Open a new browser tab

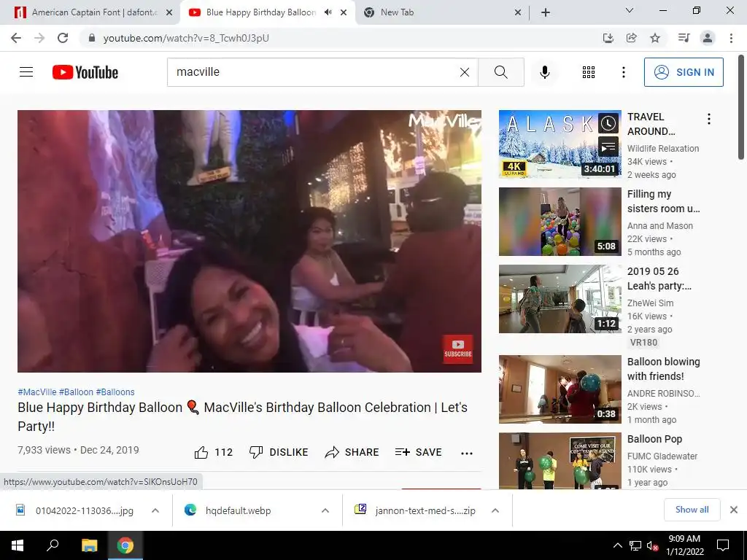point(546,13)
